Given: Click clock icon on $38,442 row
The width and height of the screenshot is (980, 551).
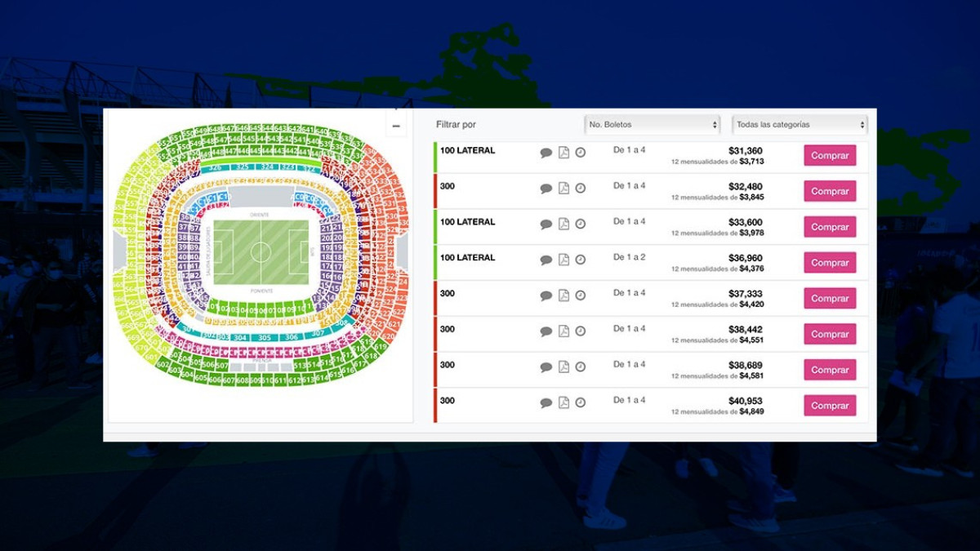Looking at the screenshot, I should pos(581,331).
